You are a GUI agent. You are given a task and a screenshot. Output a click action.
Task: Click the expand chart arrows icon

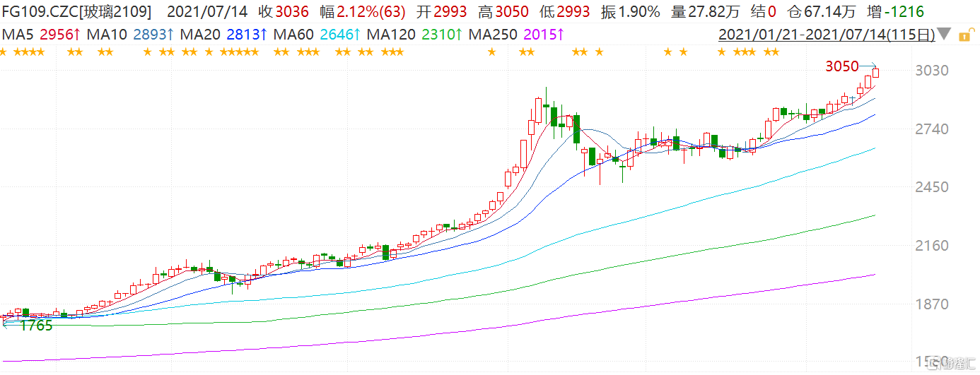964,35
